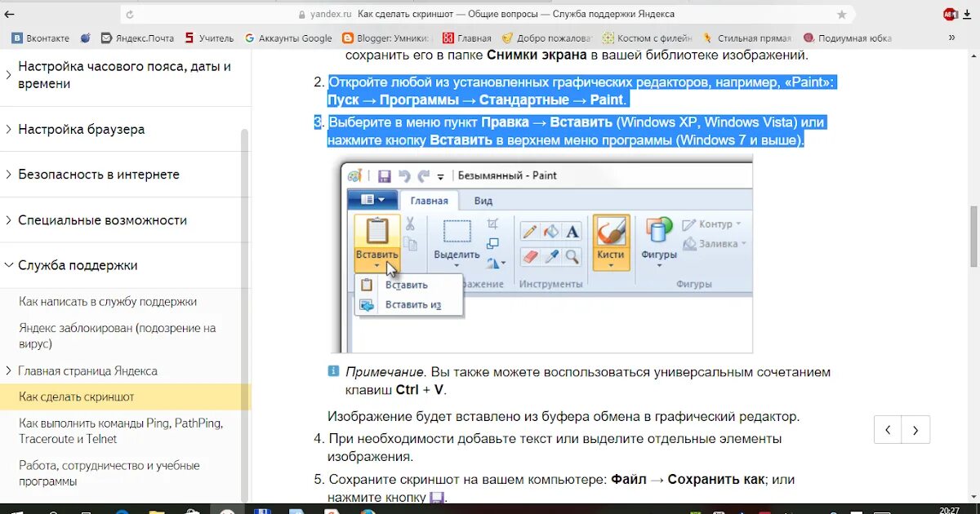Open Яндекс заблокирован (подозрение на вирус)

(118, 336)
